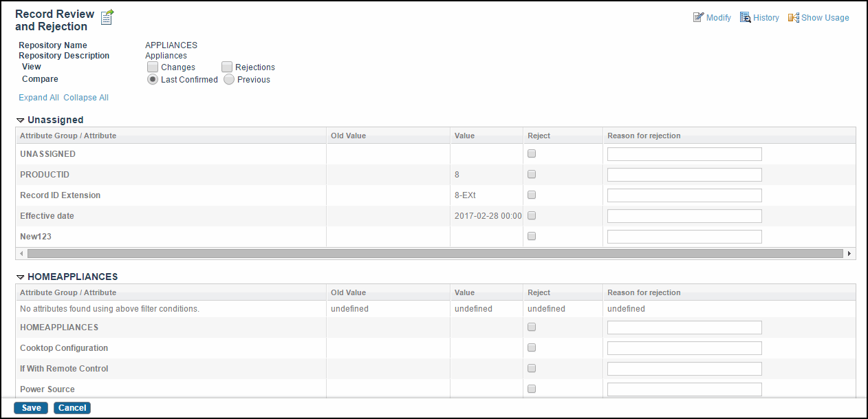This screenshot has height=419, width=868.
Task: Check Reject for New123
Action: [532, 237]
